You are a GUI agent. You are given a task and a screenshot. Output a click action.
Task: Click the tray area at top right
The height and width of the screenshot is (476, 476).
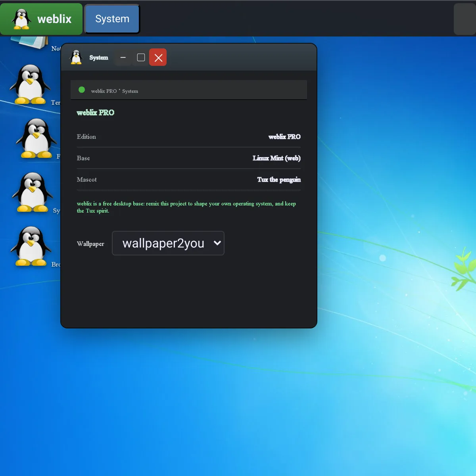point(465,19)
